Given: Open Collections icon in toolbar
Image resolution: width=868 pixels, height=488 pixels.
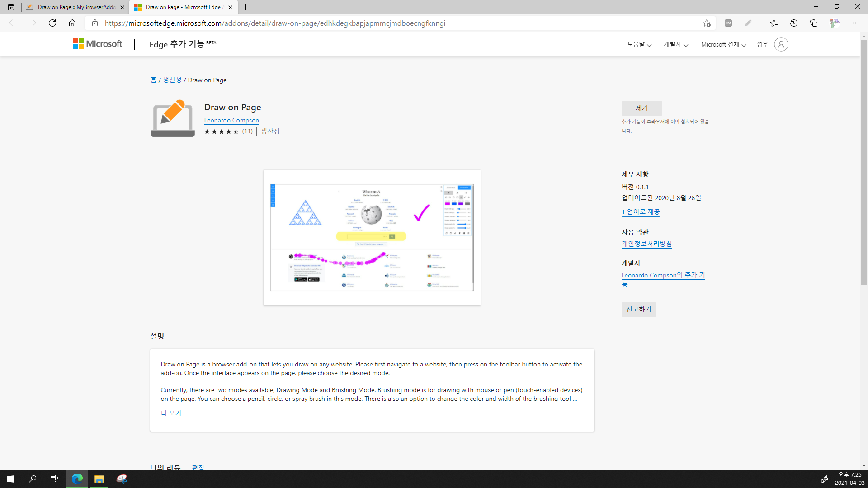Looking at the screenshot, I should coord(814,23).
